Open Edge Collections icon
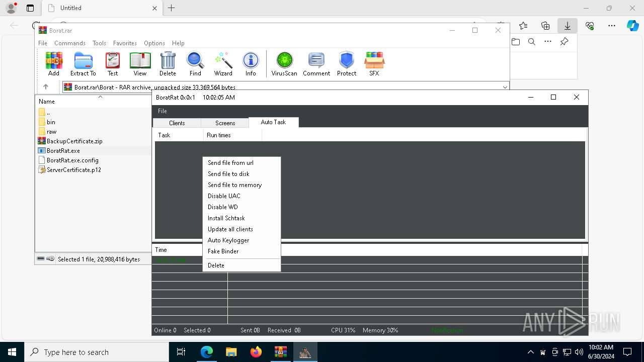Image resolution: width=644 pixels, height=362 pixels. tap(545, 26)
